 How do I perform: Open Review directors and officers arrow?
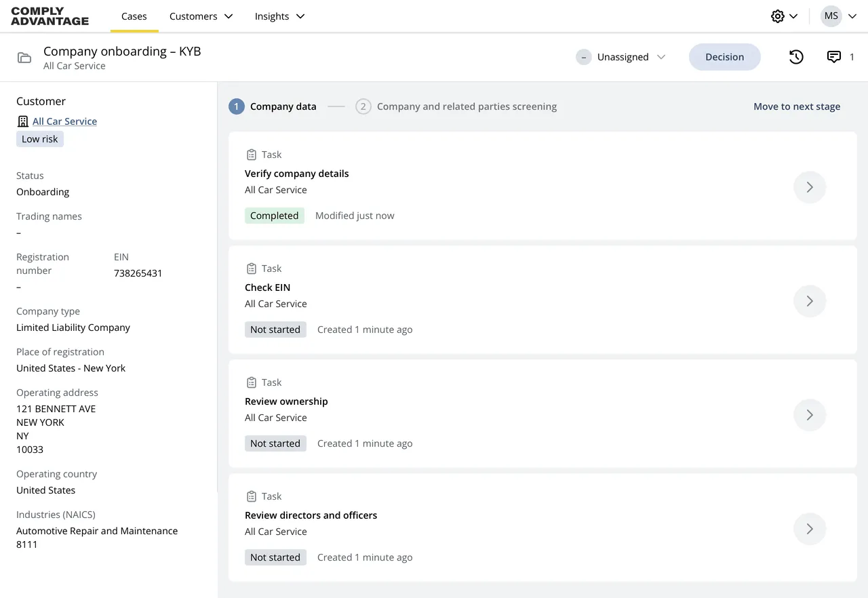tap(810, 529)
